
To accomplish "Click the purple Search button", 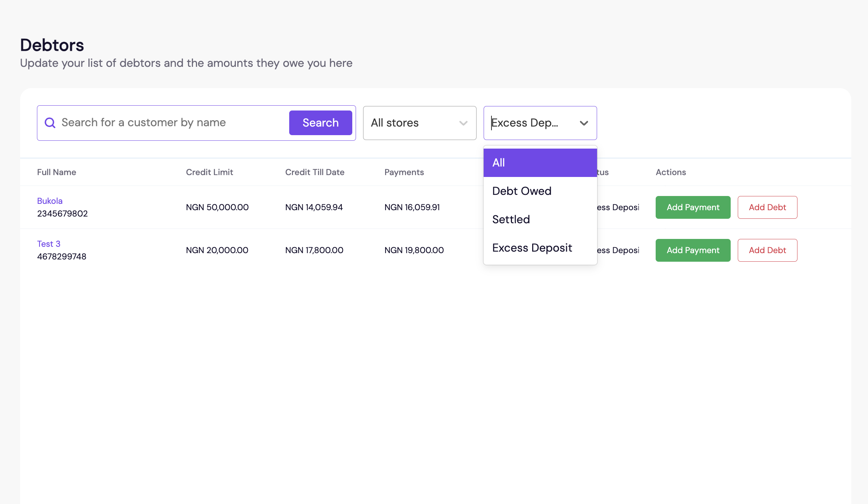I will click(x=320, y=123).
